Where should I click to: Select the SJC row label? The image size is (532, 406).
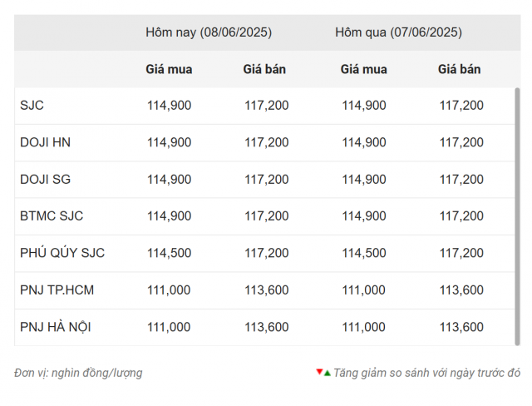tap(32, 106)
